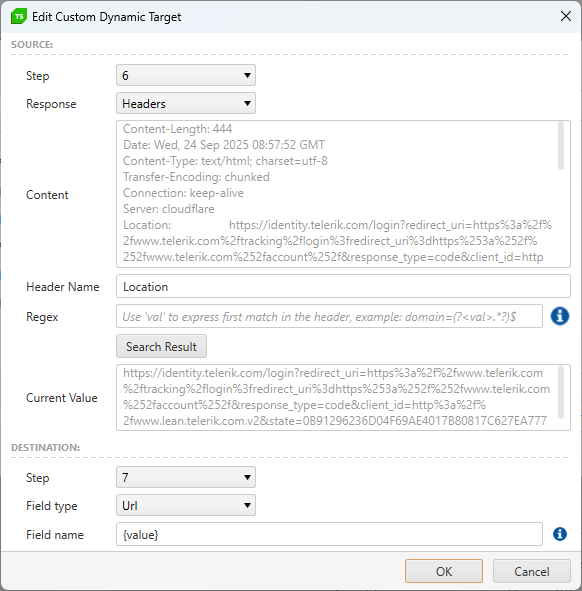Click the 'Server: cloudflare' line
The image size is (582, 591).
(168, 209)
